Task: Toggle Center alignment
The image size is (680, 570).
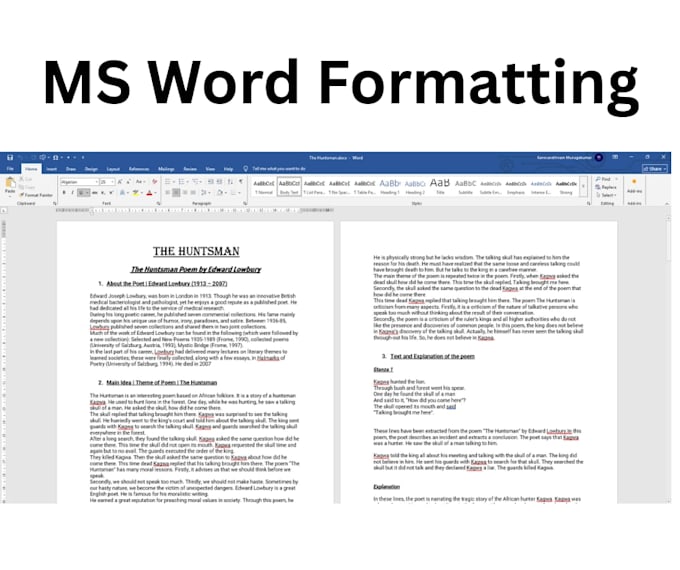Action: 177,194
